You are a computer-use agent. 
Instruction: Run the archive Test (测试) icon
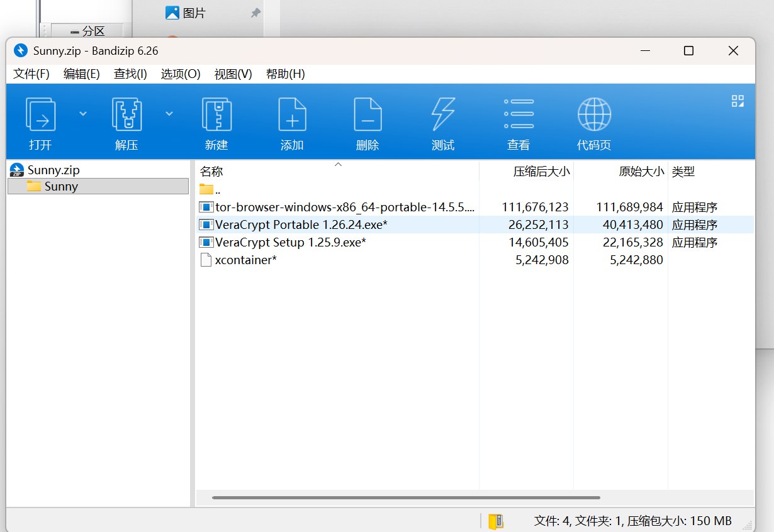443,114
